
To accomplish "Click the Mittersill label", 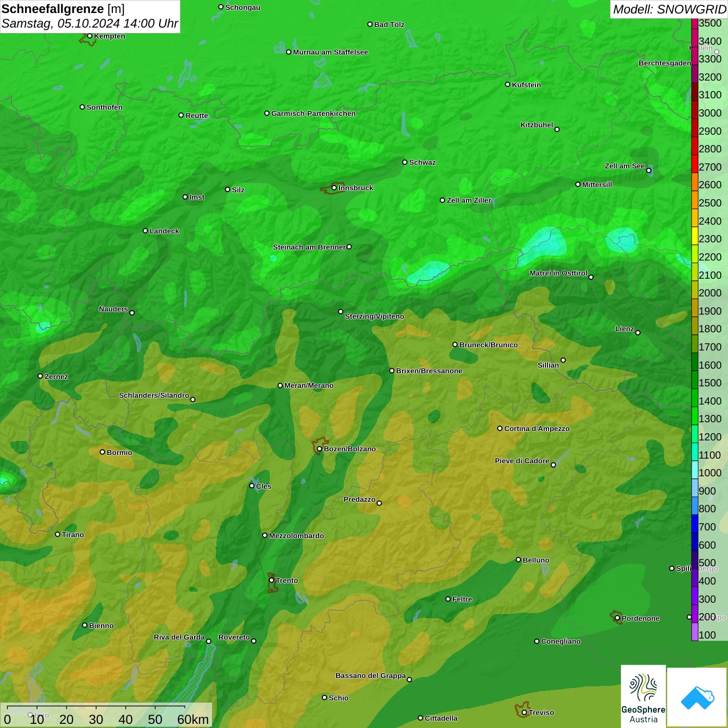I will (x=597, y=185).
